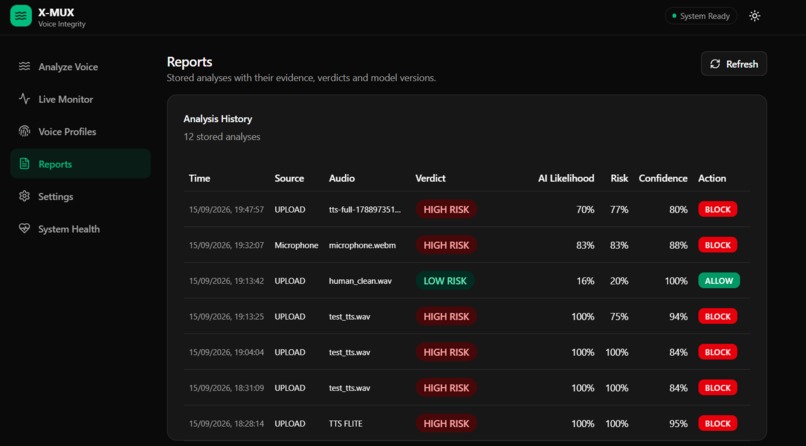Click the circular arrows icon in Refresh
Viewport: 806px width, 446px height.
click(x=715, y=64)
